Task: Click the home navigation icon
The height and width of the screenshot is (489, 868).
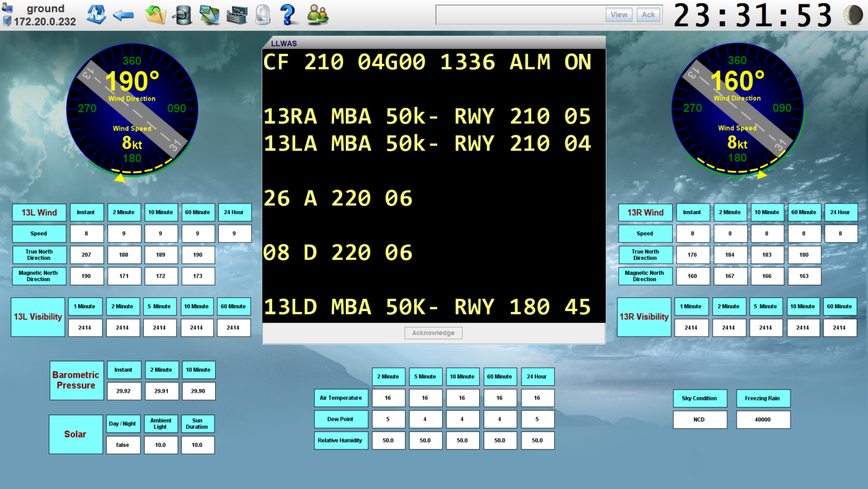Action: point(96,14)
